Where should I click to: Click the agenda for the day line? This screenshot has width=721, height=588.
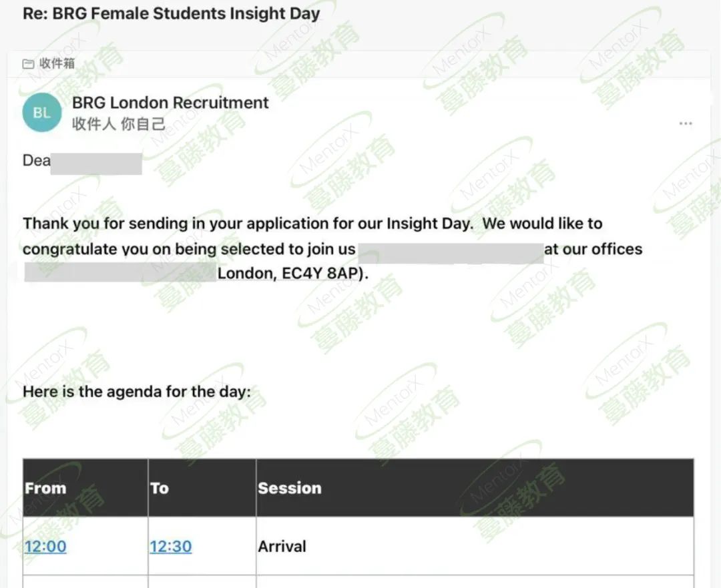[137, 392]
